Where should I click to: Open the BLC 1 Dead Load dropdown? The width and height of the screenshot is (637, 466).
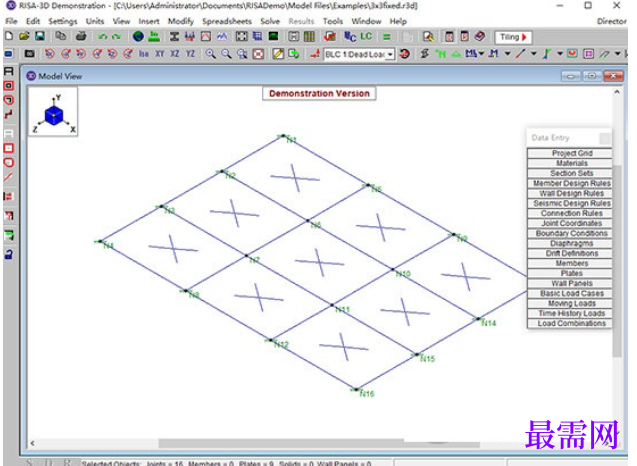click(360, 54)
